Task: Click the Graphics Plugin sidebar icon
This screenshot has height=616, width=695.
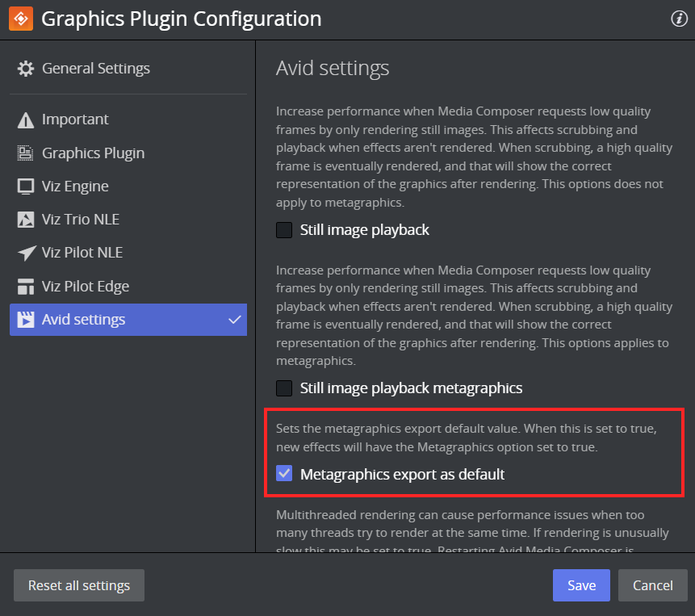Action: pos(26,153)
